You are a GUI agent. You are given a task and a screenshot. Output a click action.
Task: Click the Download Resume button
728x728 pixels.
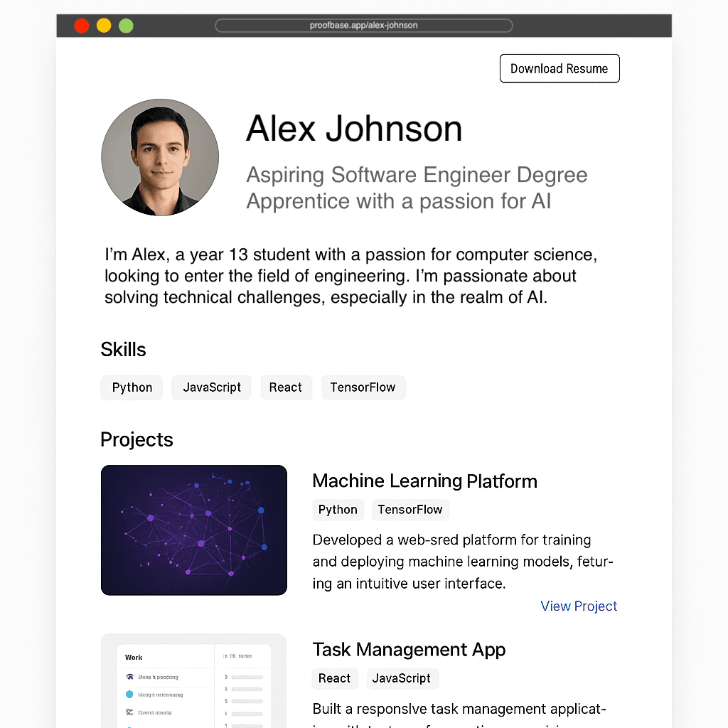coord(560,69)
